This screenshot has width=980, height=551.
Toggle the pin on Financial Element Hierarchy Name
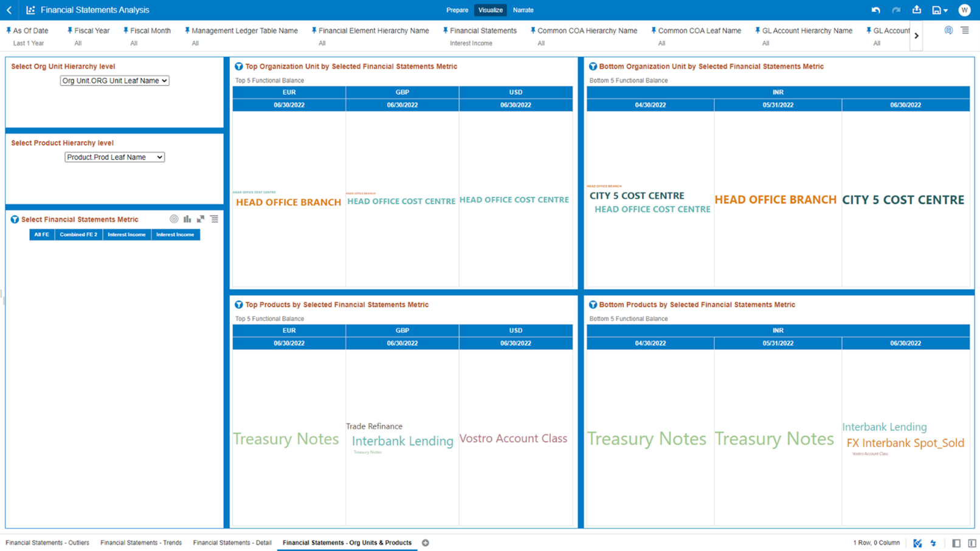(314, 30)
